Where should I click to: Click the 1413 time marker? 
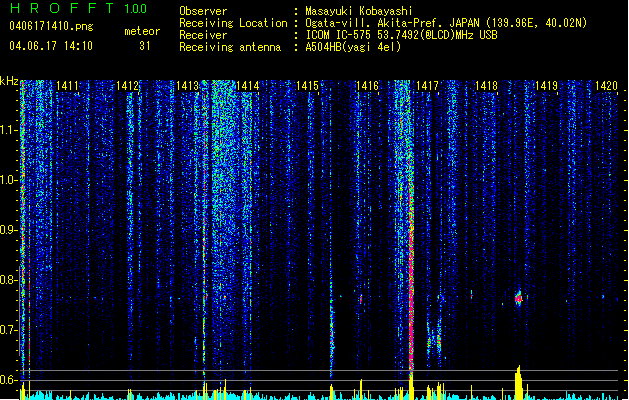(187, 86)
